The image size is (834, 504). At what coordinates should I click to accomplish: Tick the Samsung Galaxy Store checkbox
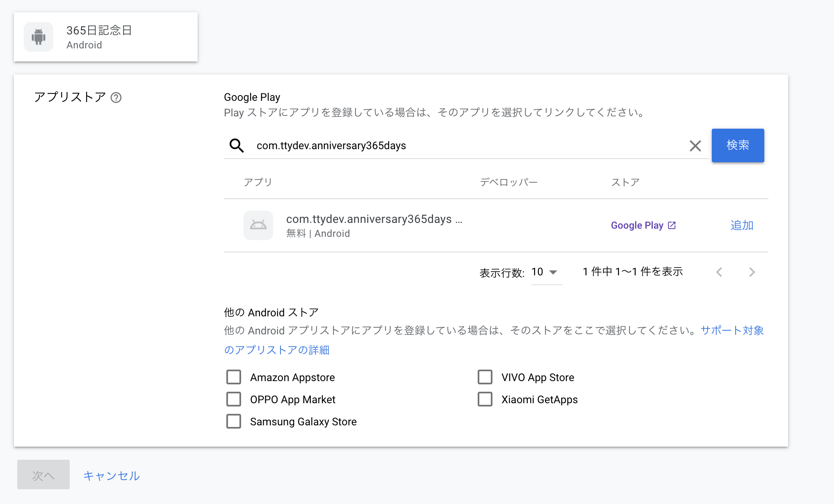point(234,421)
